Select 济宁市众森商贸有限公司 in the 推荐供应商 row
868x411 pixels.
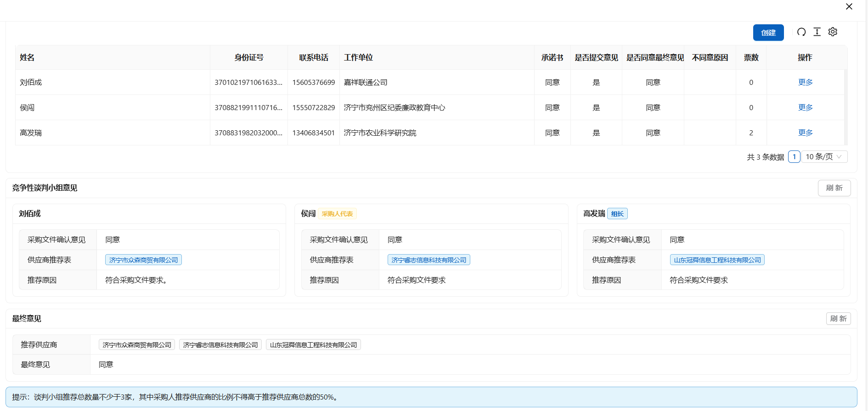[x=137, y=345]
